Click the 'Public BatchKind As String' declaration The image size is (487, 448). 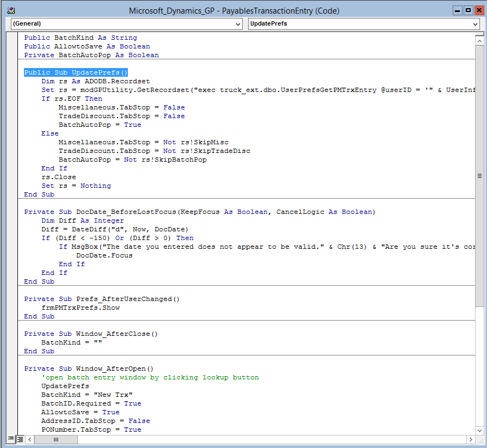(x=81, y=38)
